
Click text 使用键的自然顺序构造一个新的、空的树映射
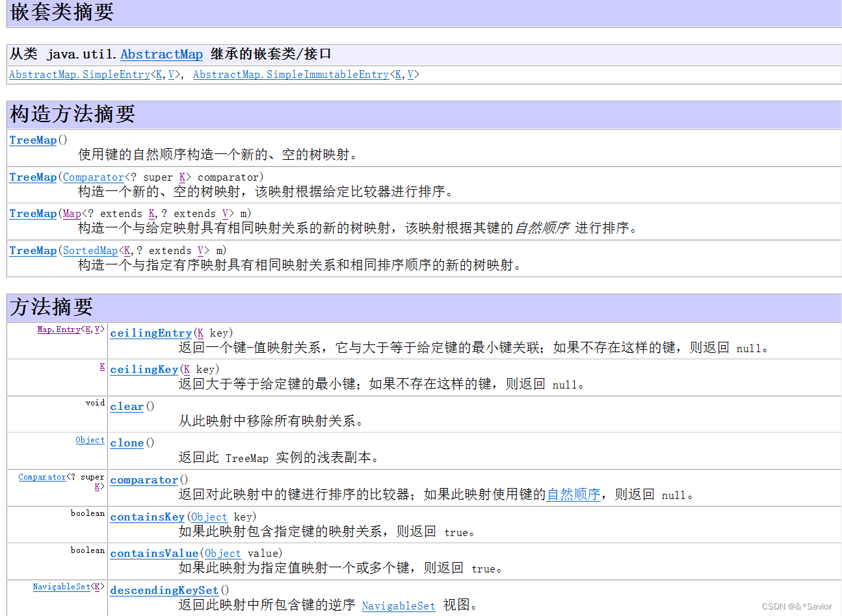pyautogui.click(x=218, y=155)
